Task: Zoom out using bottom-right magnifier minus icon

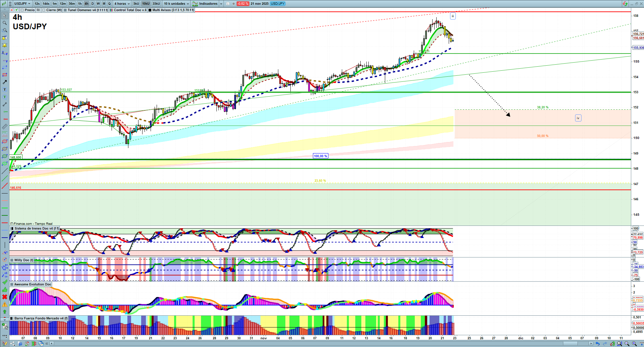Action: [x=627, y=344]
